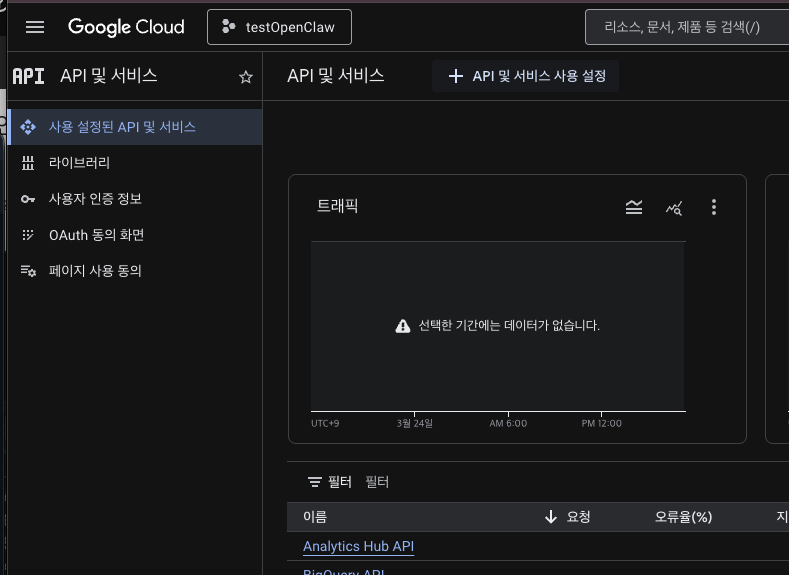This screenshot has width=789, height=575.
Task: Click the warning icon in traffic chart
Action: [x=403, y=326]
